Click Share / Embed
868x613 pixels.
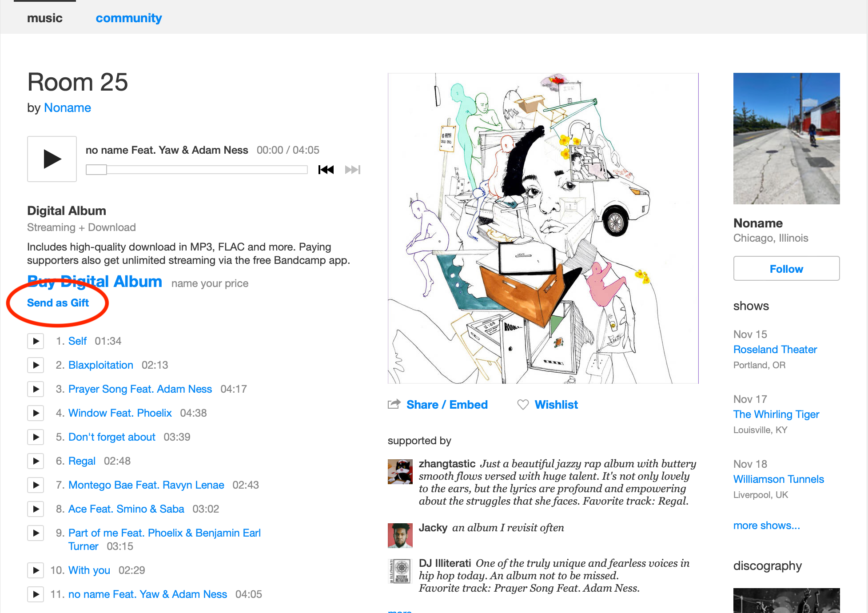point(447,405)
